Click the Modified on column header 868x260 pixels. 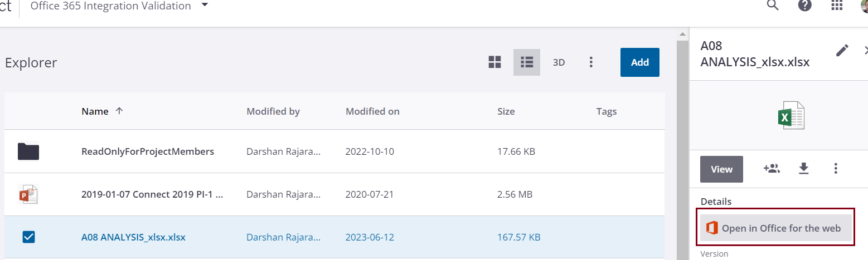372,111
